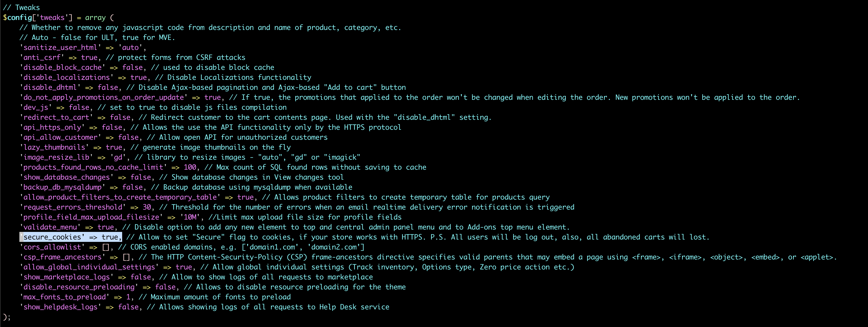Image resolution: width=868 pixels, height=327 pixels.
Task: Click the 'disable_localizations' key name
Action: tap(66, 77)
